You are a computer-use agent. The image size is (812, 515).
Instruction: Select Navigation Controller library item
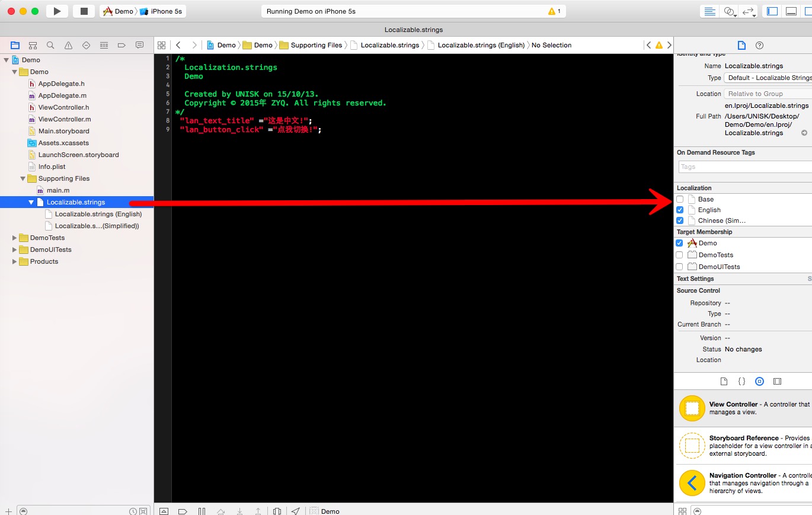(743, 483)
